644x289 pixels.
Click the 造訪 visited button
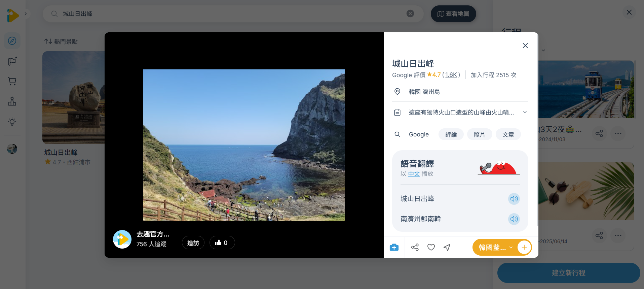click(x=193, y=243)
